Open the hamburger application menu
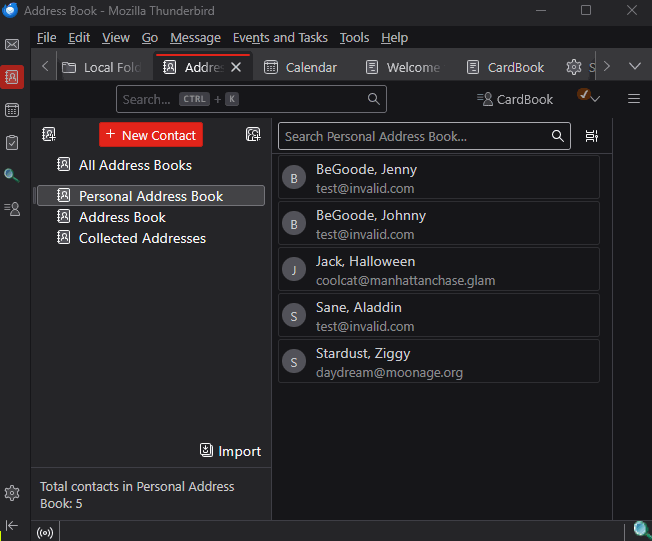 [x=633, y=99]
